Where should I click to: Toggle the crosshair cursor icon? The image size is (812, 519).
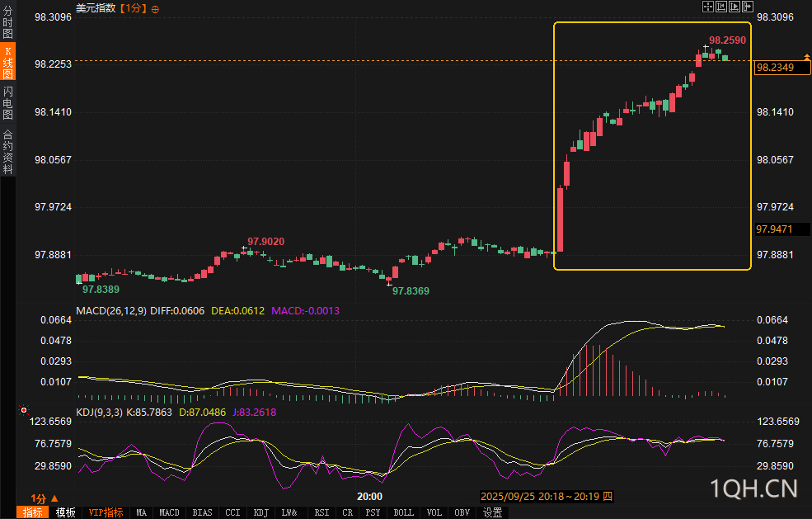[708, 7]
